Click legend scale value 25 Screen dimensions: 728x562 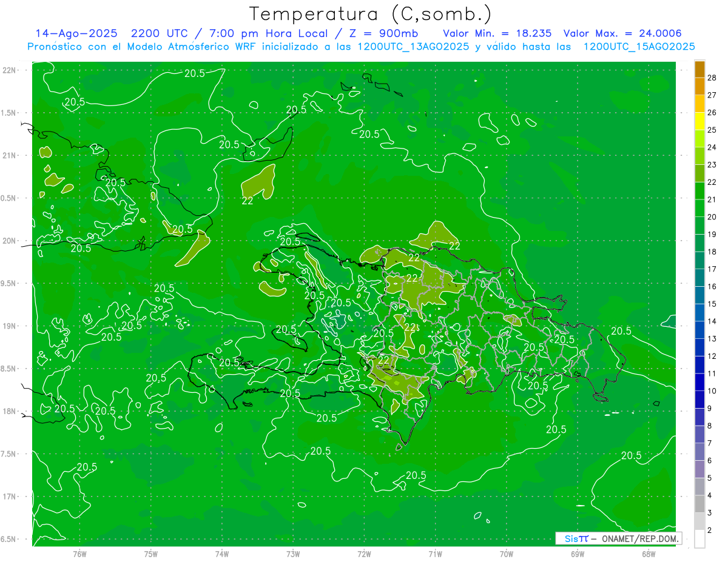point(712,130)
